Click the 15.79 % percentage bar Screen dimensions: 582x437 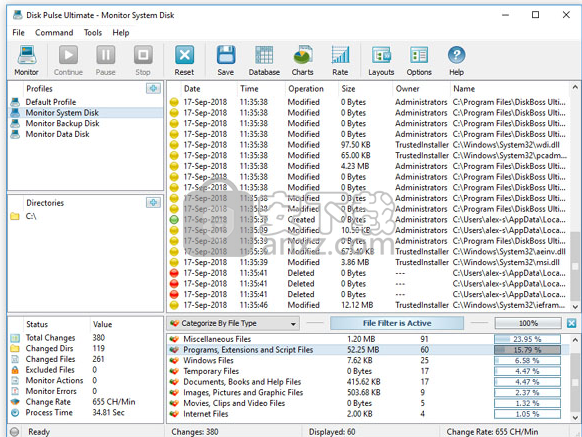point(527,350)
